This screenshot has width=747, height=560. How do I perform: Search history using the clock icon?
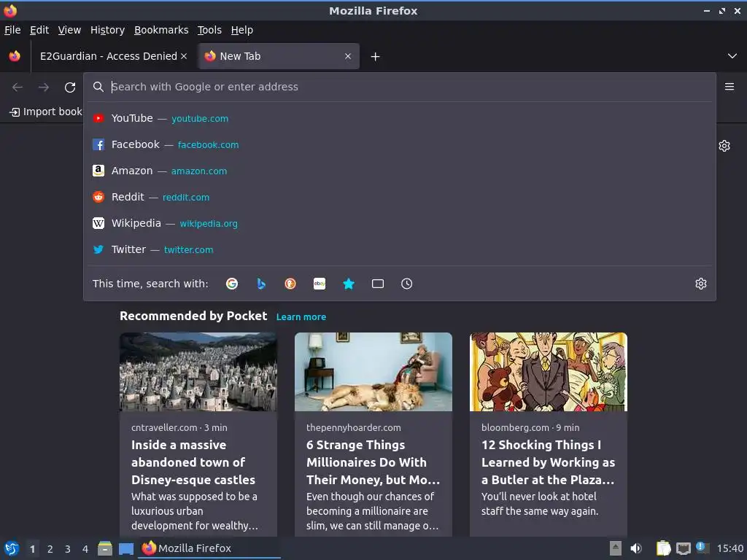point(407,284)
